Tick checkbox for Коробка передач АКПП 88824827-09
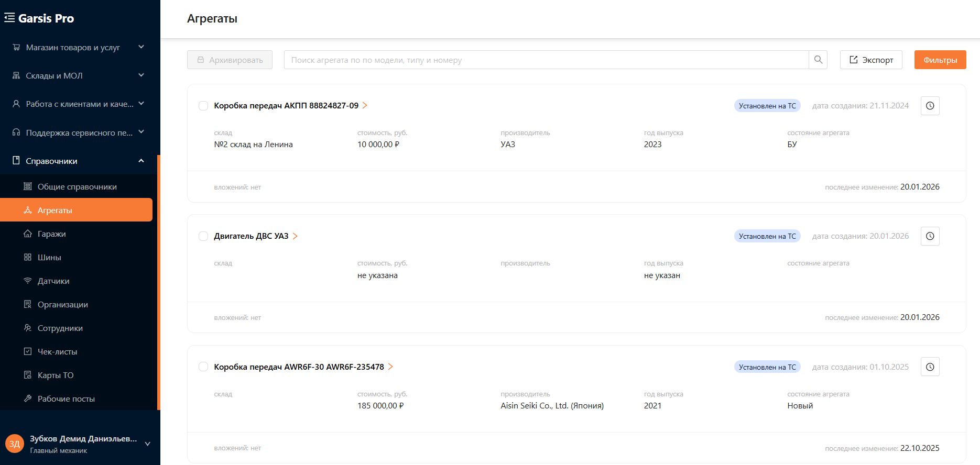The height and width of the screenshot is (465, 980). [x=203, y=106]
